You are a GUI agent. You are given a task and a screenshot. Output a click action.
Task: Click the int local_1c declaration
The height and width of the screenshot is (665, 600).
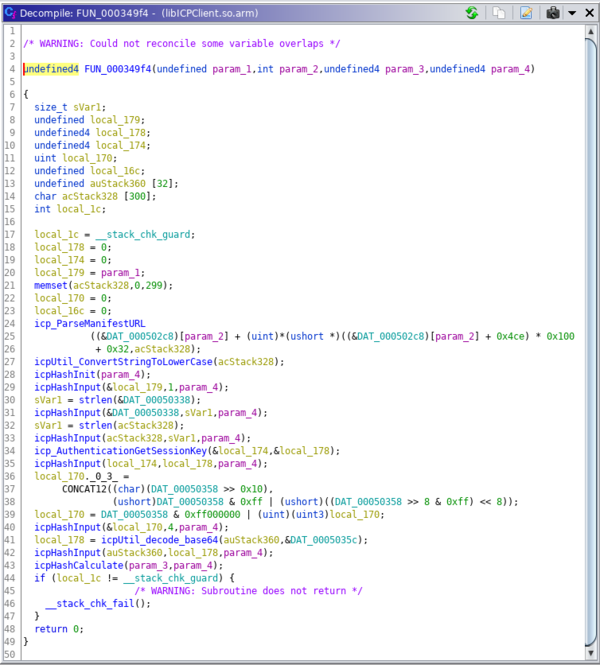pyautogui.click(x=70, y=209)
